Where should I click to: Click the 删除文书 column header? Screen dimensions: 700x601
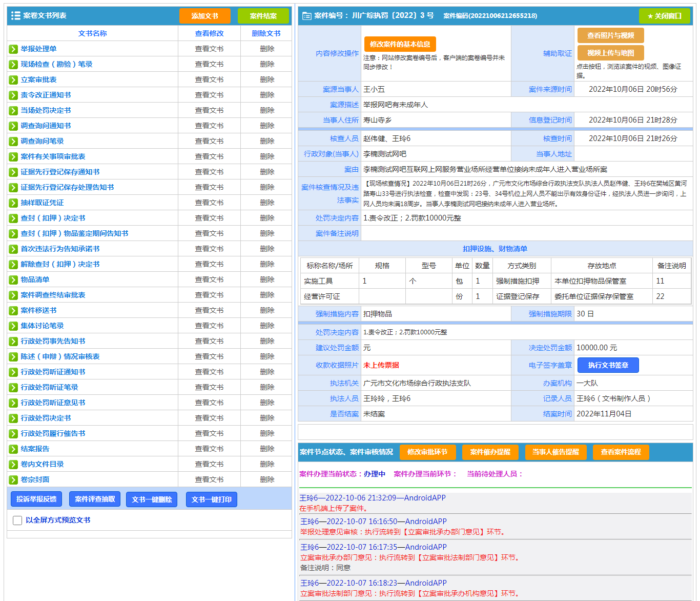pyautogui.click(x=266, y=34)
